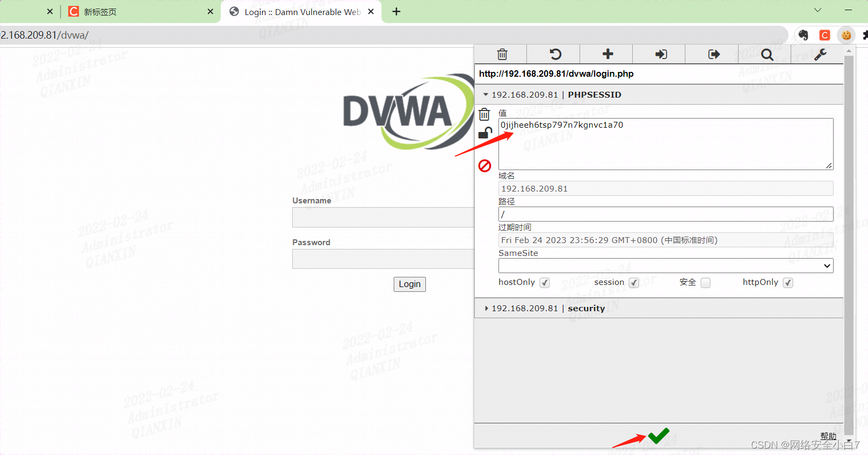Delete the PHPSESSID cookie via its trash icon
The image size is (868, 455).
click(x=484, y=114)
